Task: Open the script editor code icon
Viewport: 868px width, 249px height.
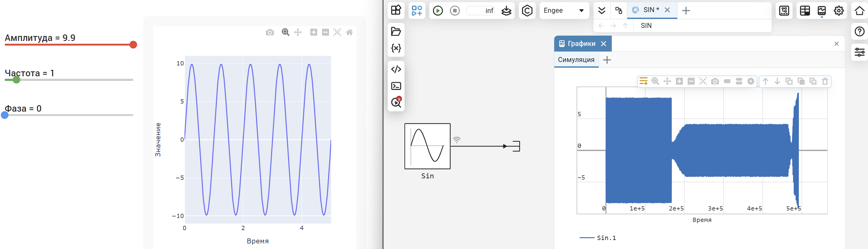Action: 396,69
